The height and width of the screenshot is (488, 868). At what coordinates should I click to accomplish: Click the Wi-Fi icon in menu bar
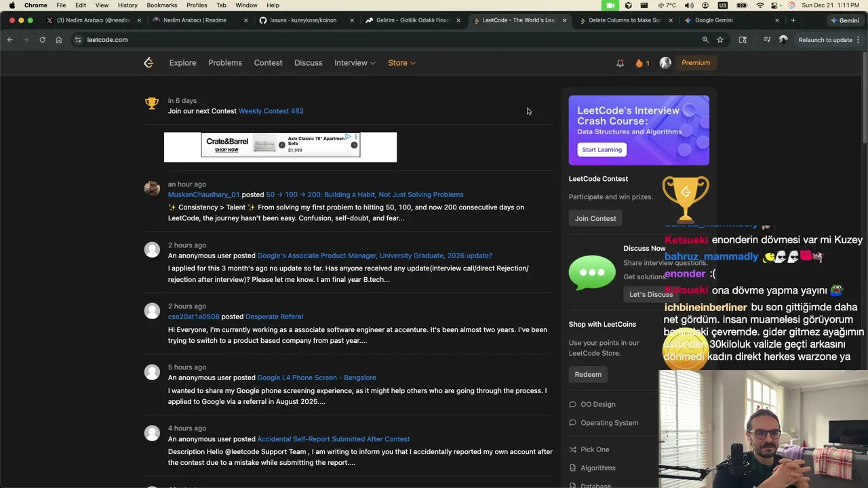759,5
